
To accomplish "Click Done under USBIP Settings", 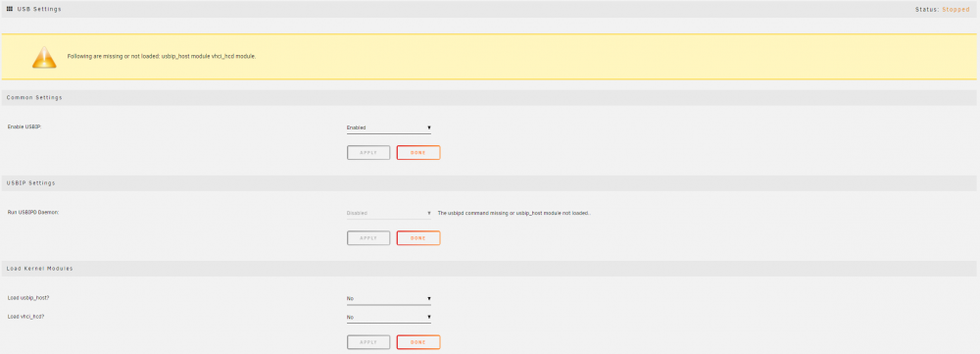I will pyautogui.click(x=418, y=238).
